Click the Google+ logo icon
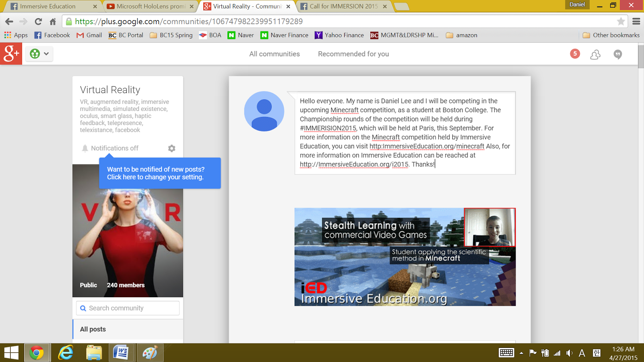This screenshot has width=644, height=362. [x=11, y=53]
